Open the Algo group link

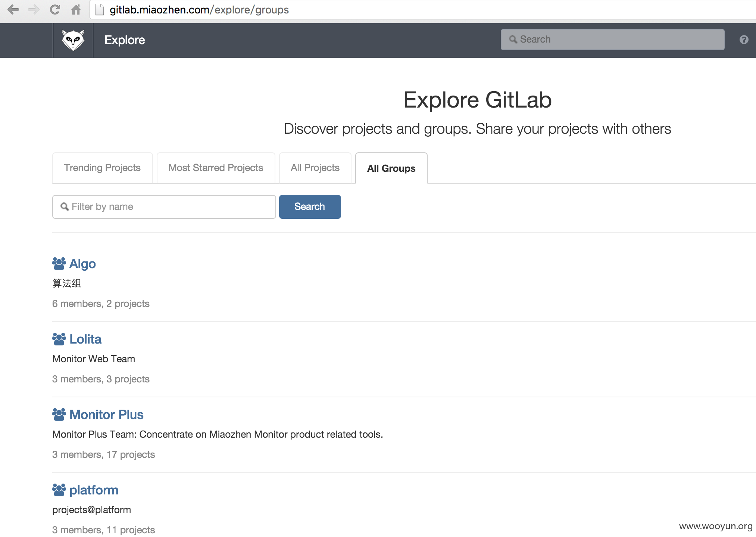coord(82,264)
